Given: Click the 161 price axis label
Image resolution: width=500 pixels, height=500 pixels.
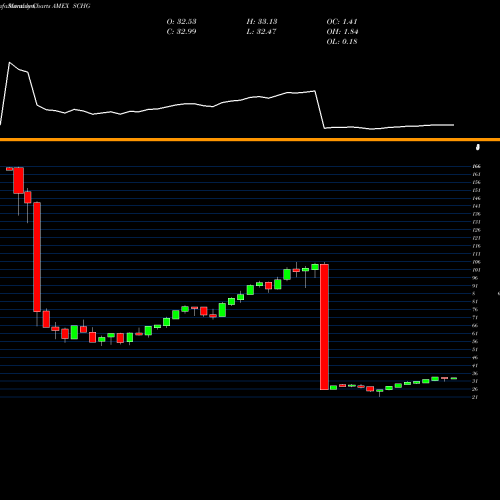Looking at the screenshot, I should (476, 174).
